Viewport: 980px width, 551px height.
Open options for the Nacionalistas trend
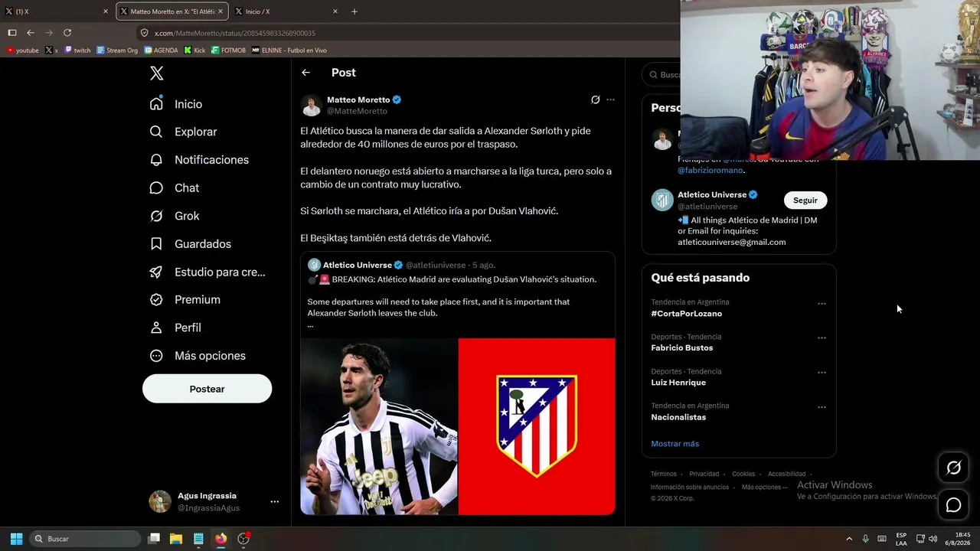[822, 407]
